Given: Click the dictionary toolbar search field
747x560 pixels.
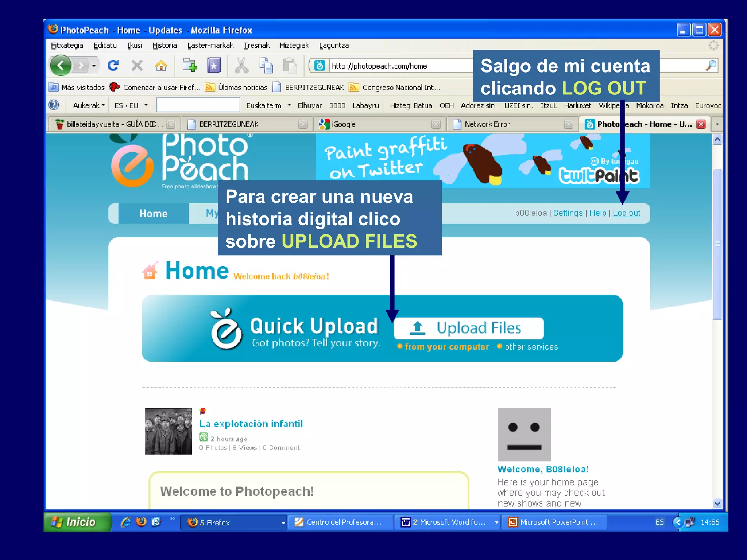Looking at the screenshot, I should (x=198, y=105).
